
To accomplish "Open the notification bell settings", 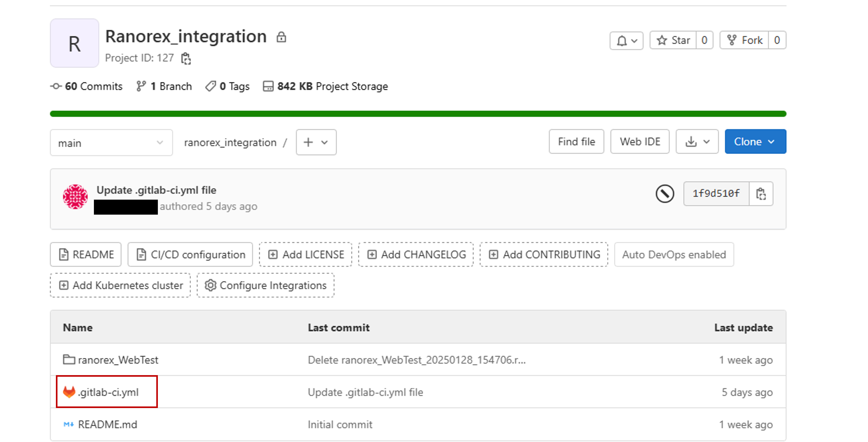I will [626, 40].
